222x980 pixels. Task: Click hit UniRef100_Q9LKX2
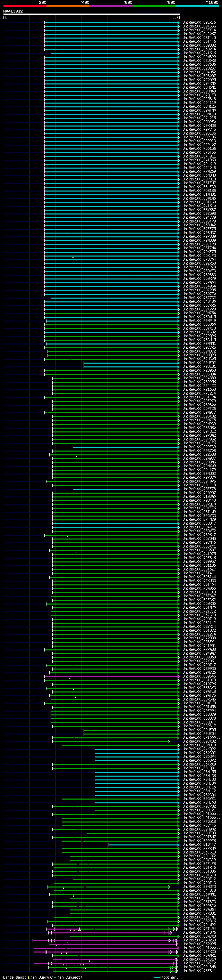(x=199, y=856)
